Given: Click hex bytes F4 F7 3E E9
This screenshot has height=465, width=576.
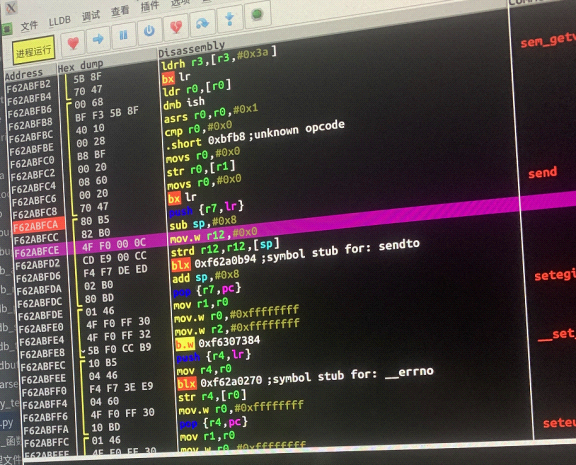Looking at the screenshot, I should pyautogui.click(x=121, y=387).
